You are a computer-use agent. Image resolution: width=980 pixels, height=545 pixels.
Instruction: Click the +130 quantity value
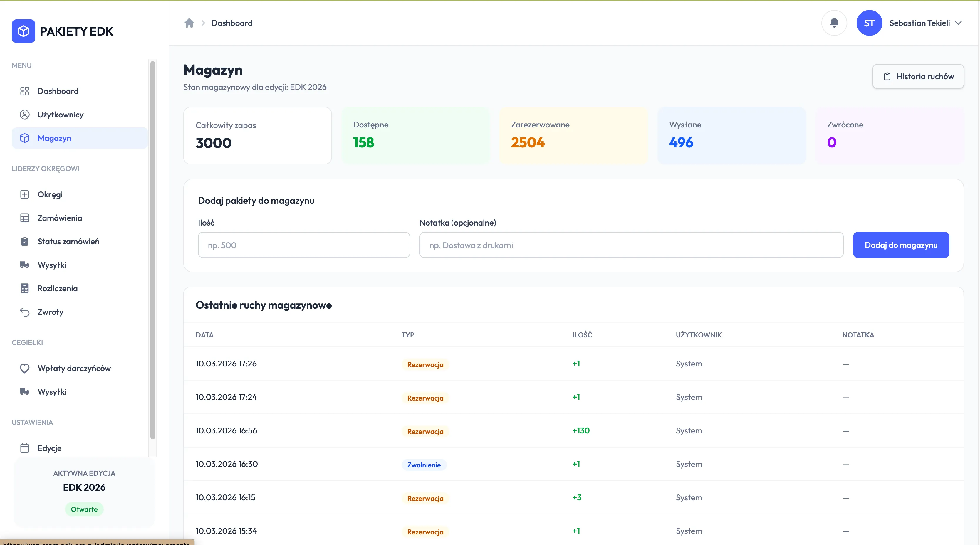tap(581, 431)
